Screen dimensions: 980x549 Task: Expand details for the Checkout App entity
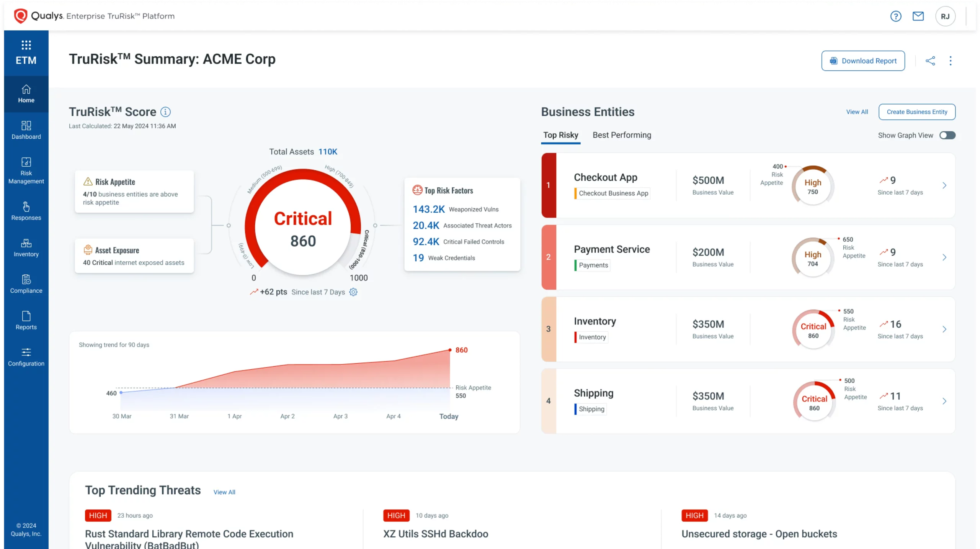tap(944, 185)
